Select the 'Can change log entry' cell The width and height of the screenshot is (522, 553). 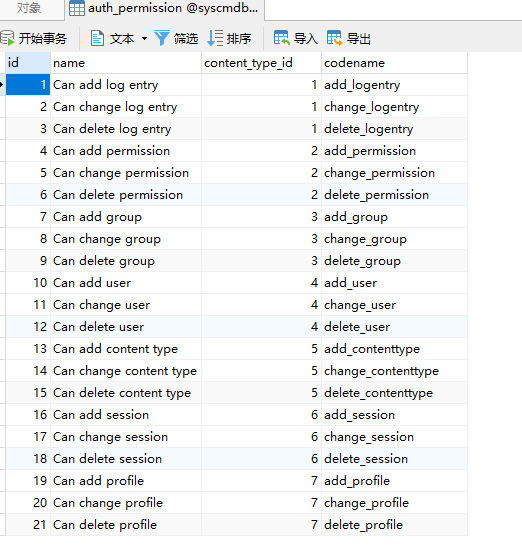(x=126, y=107)
